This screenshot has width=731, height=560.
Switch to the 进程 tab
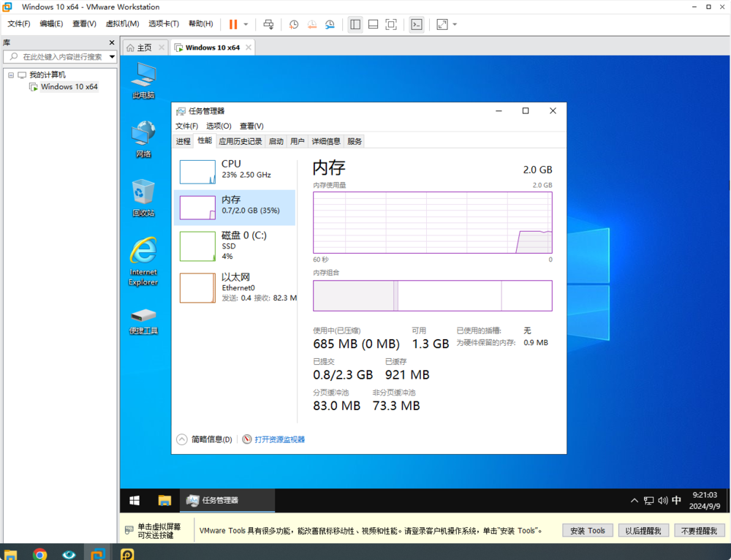click(x=183, y=141)
